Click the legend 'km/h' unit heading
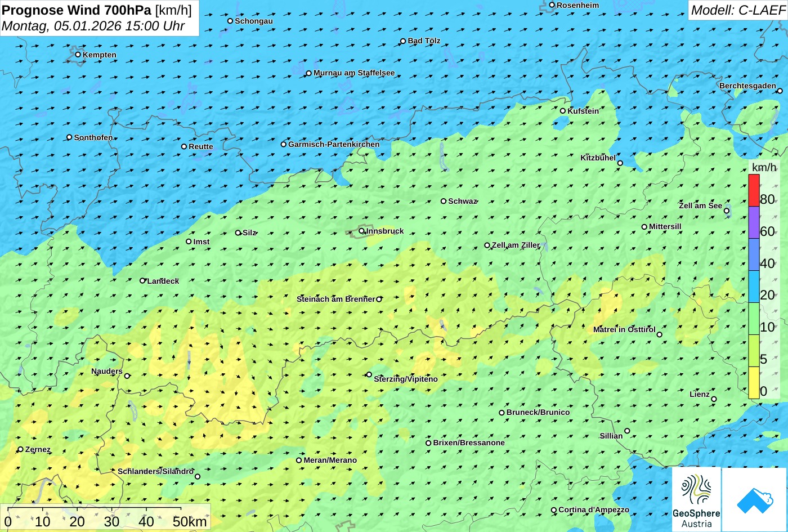Viewport: 788px width, 532px height. [x=764, y=168]
